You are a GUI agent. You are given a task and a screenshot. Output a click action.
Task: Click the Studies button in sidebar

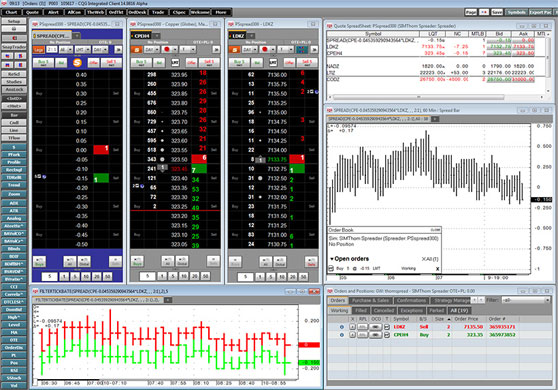(14, 82)
